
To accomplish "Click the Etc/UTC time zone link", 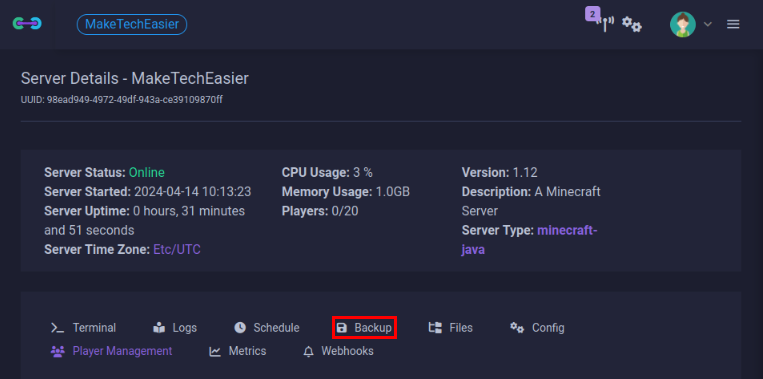I will click(x=177, y=250).
